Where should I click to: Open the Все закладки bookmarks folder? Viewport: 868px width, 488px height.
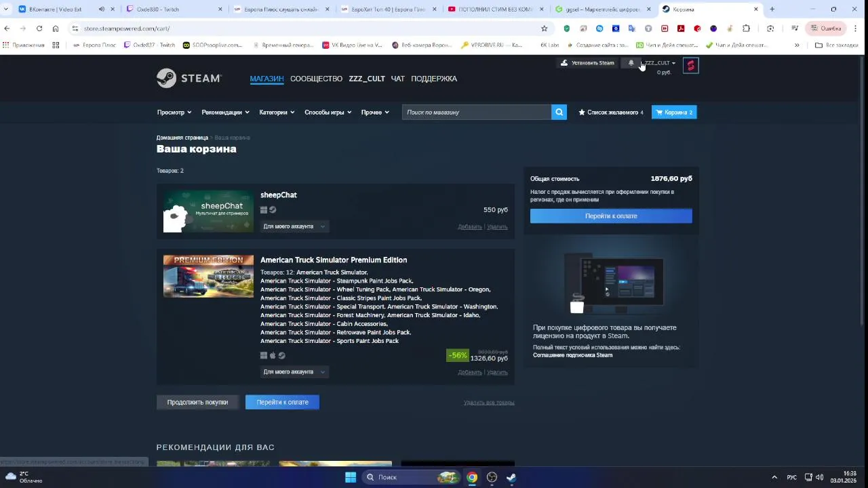(836, 45)
